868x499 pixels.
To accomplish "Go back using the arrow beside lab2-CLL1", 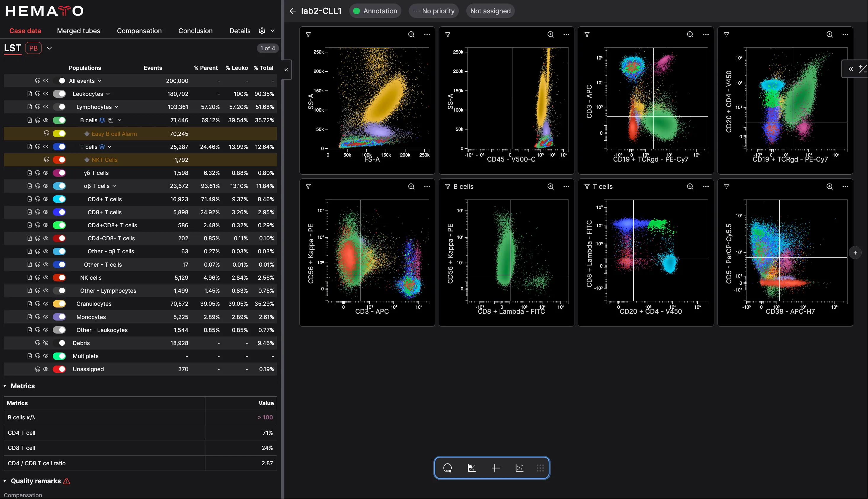I will click(292, 11).
